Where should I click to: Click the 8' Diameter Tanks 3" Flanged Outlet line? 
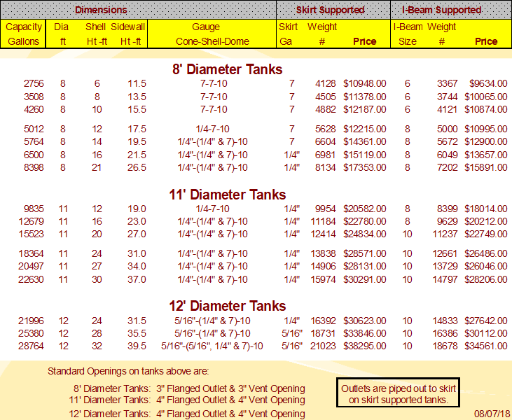click(x=189, y=388)
